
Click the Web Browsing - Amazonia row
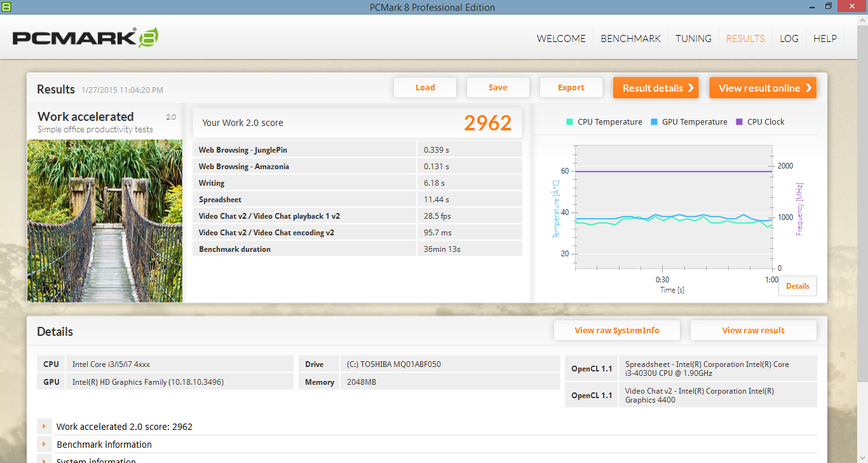click(357, 167)
